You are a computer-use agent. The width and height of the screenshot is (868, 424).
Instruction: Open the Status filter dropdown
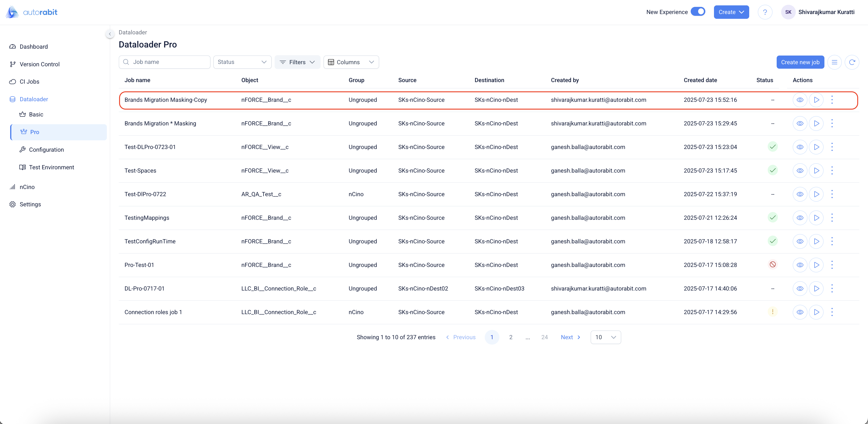242,62
